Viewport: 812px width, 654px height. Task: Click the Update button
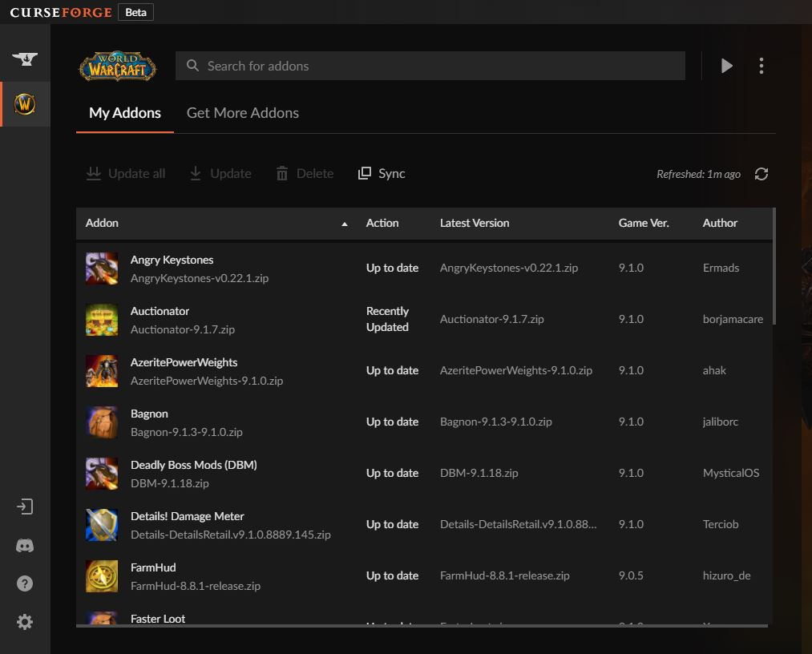[x=220, y=173]
